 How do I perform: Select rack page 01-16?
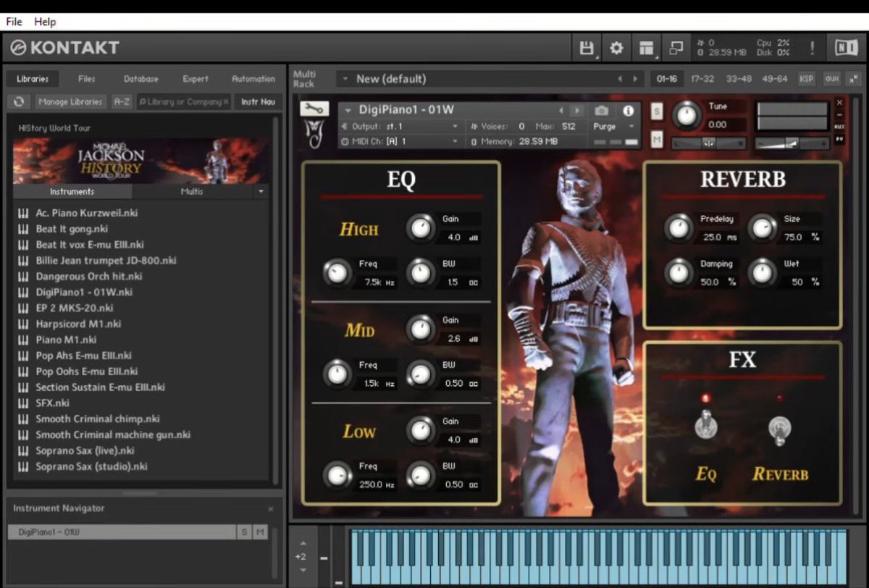tap(666, 79)
